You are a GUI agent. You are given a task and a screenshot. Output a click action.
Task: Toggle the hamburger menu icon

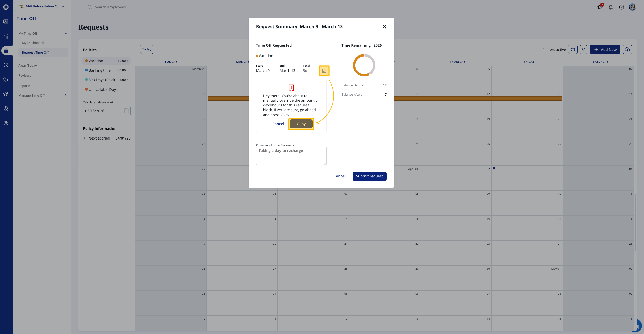80,7
